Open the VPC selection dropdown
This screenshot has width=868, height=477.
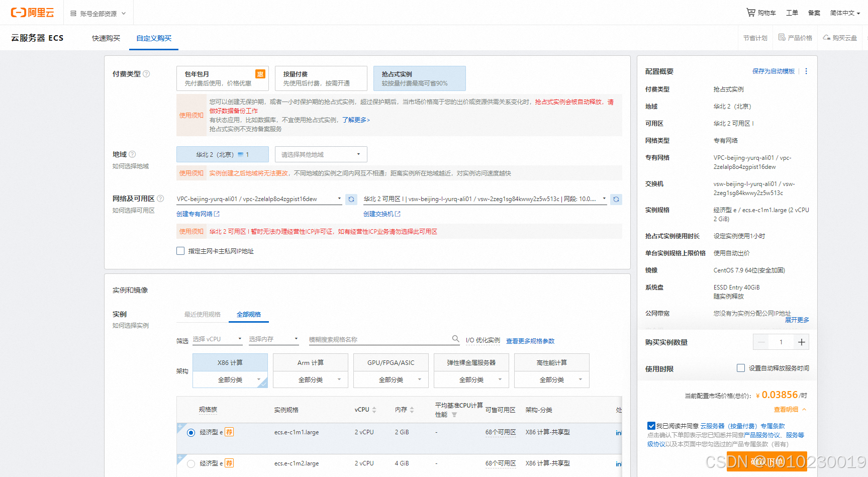click(x=259, y=199)
